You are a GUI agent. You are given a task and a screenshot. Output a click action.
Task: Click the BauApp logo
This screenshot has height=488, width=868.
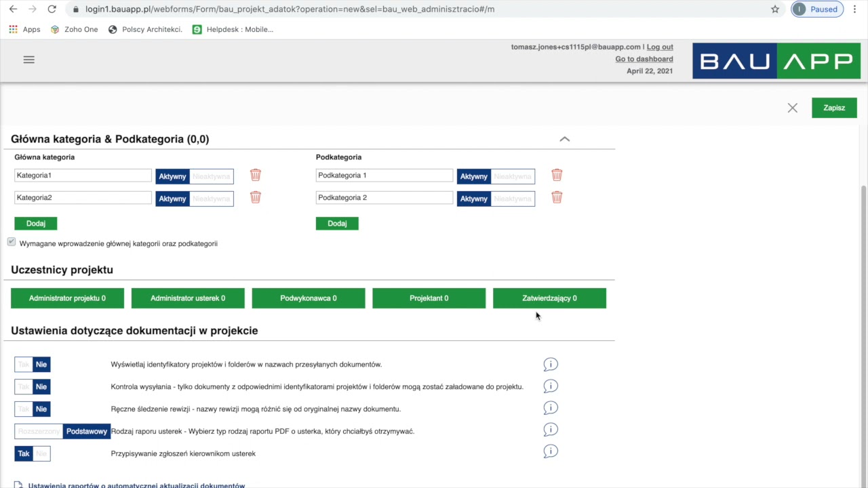[776, 61]
